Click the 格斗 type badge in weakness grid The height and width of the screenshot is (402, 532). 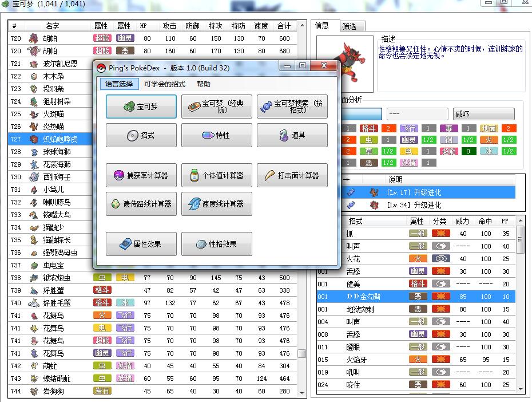tap(368, 128)
